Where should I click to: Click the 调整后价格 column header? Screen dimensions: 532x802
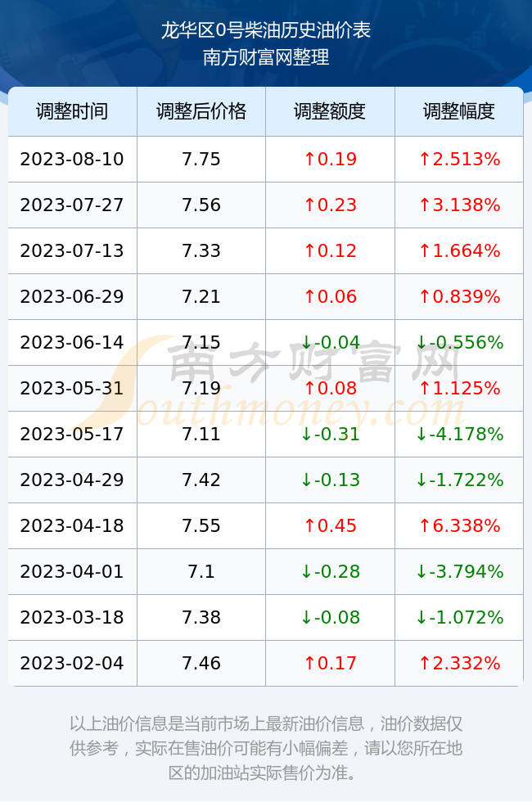tap(201, 111)
